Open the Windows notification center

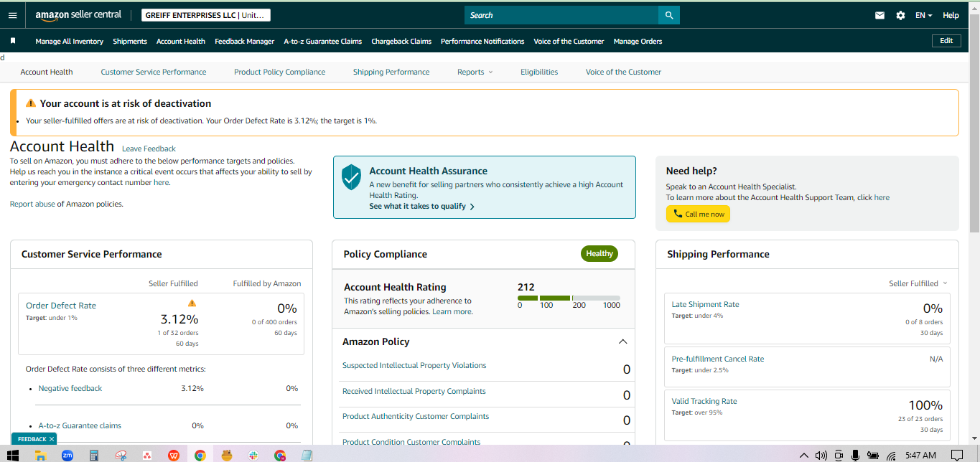[x=956, y=455]
